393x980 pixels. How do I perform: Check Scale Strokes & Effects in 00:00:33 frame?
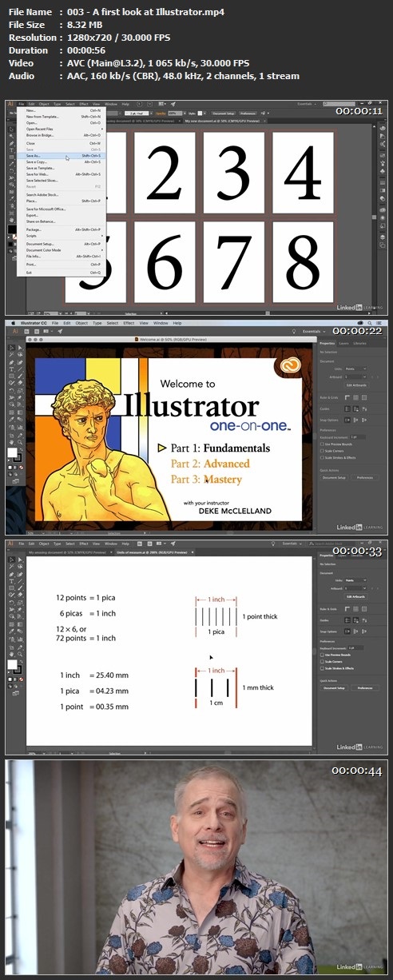click(x=322, y=668)
